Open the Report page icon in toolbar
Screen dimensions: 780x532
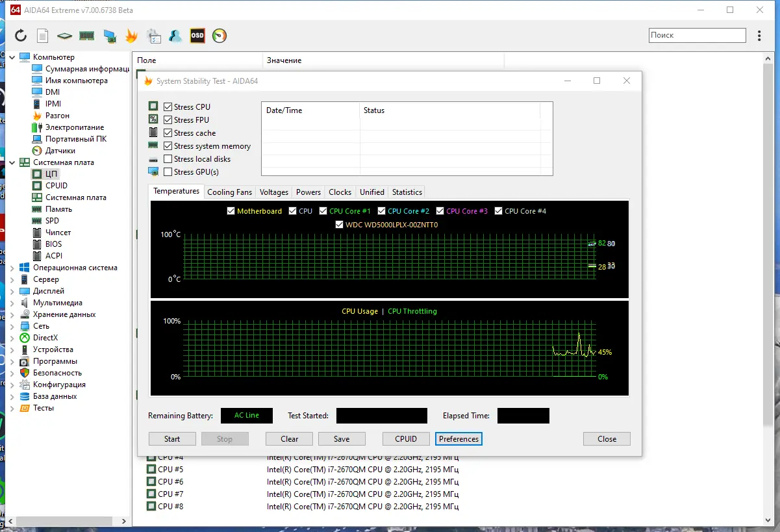tap(42, 36)
